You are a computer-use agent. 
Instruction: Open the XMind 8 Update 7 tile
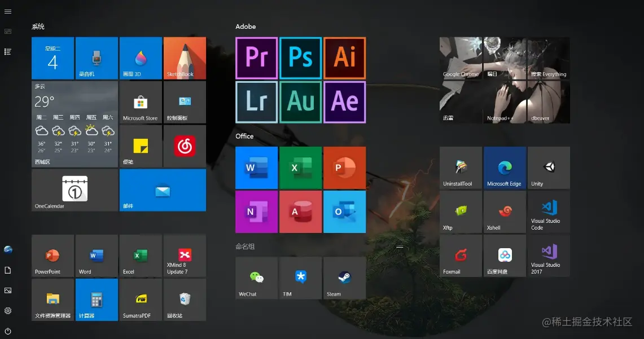point(185,256)
